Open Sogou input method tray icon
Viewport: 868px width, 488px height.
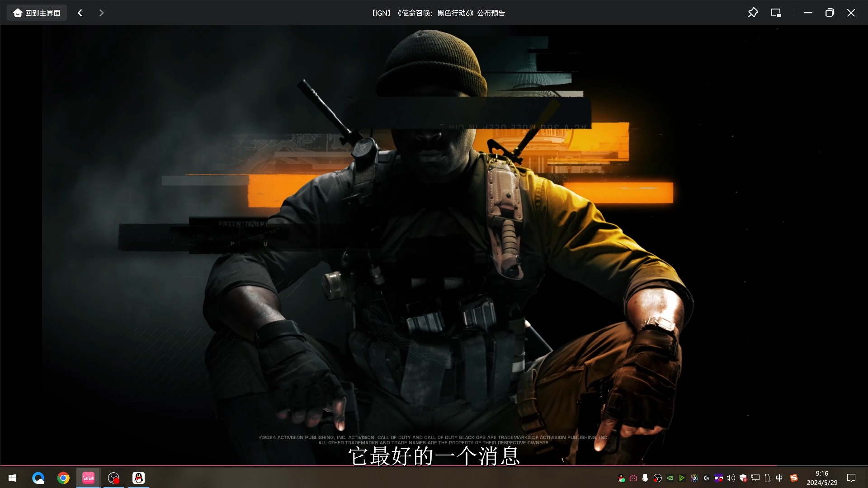(793, 478)
